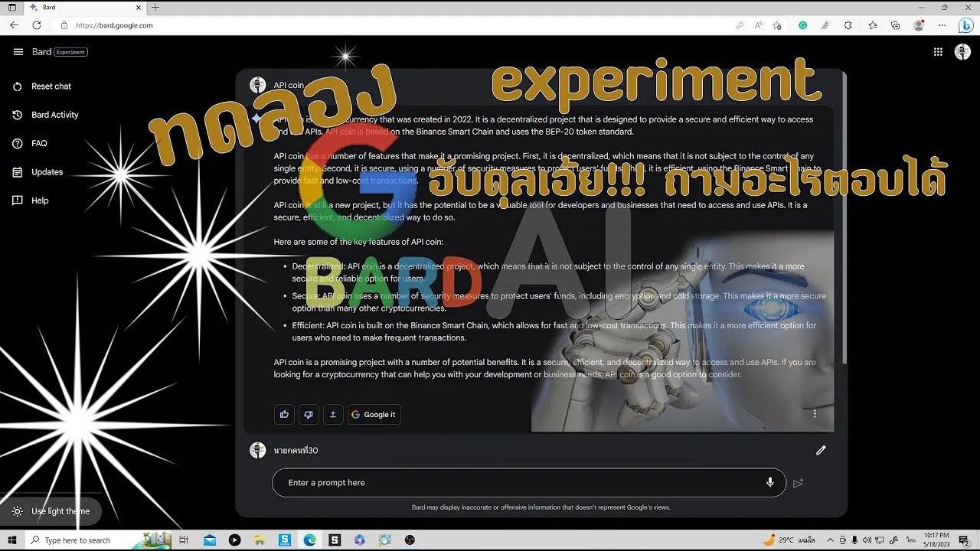Open the Extensions puzzle icon
This screenshot has height=551, width=980.
(x=848, y=25)
